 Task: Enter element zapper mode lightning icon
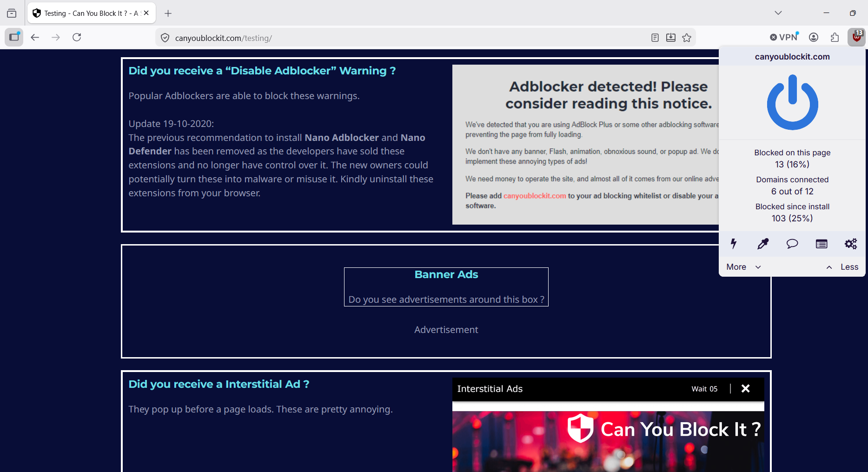click(x=734, y=244)
